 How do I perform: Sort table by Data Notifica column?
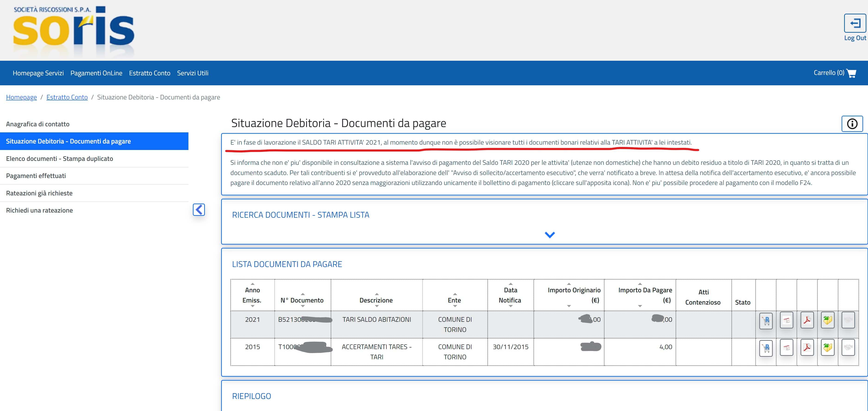(x=510, y=295)
